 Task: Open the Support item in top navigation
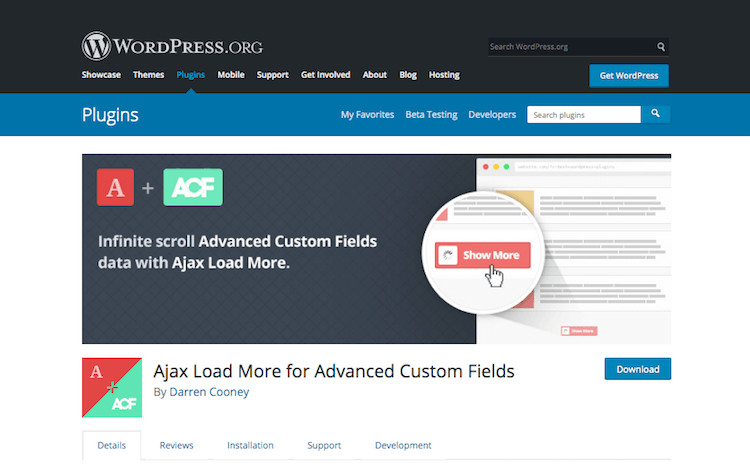[273, 75]
